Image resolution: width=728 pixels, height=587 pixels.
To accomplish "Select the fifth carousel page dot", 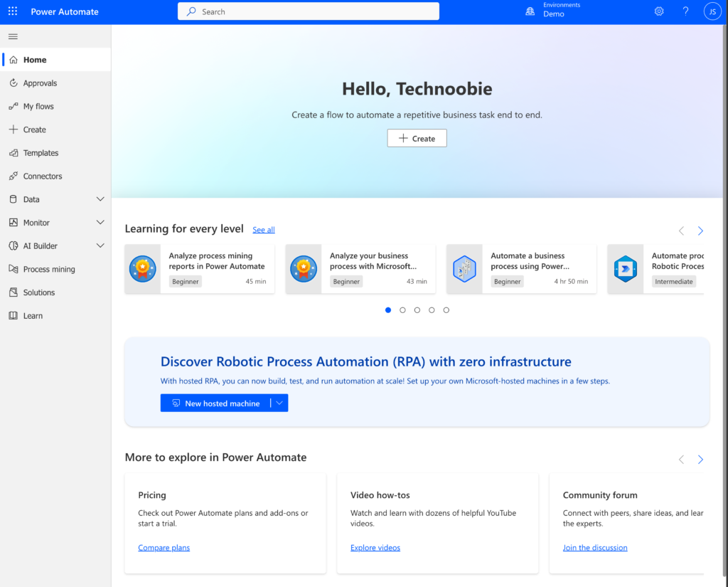I will pyautogui.click(x=446, y=310).
